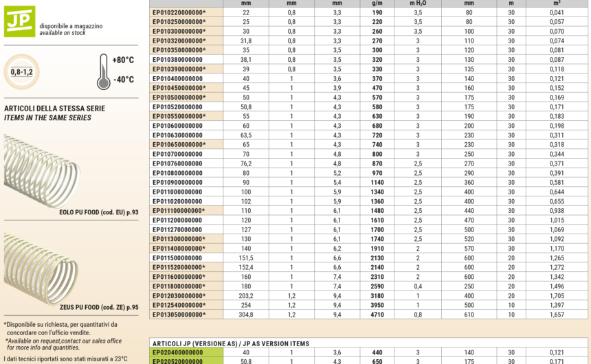Click article code EP013050000000* cell
The width and height of the screenshot is (591, 364).
tap(179, 314)
